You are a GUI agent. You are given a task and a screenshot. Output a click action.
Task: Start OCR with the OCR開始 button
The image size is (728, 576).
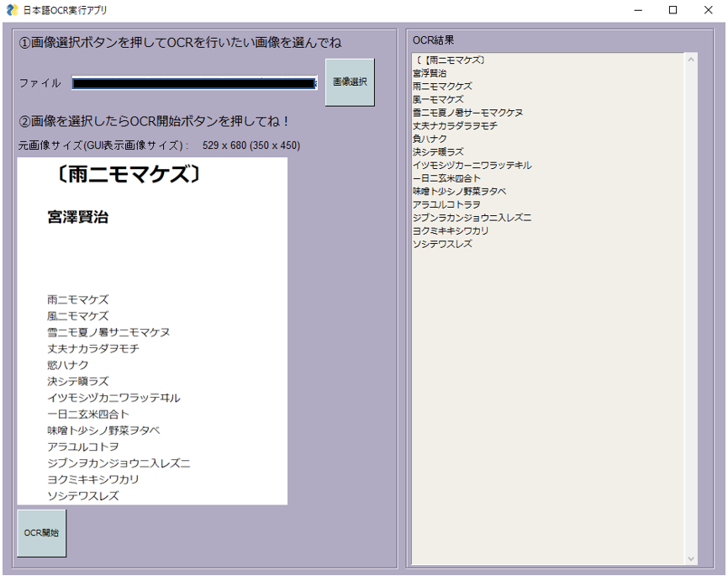tap(42, 533)
